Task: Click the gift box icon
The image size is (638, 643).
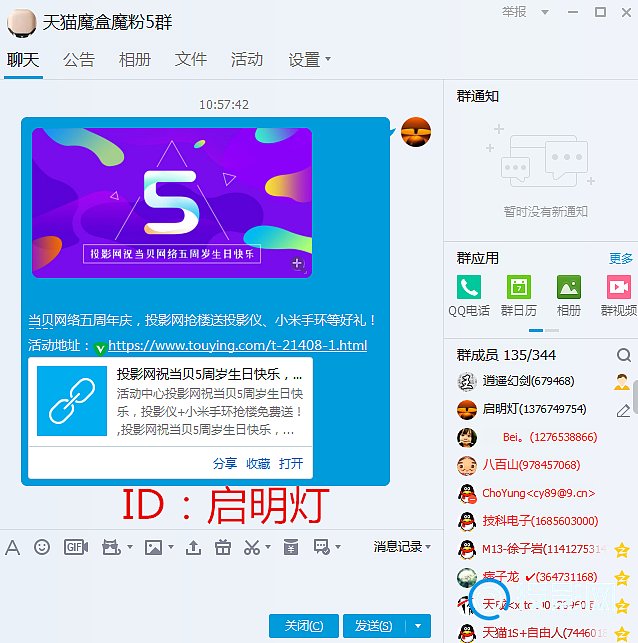Action: pos(223,547)
